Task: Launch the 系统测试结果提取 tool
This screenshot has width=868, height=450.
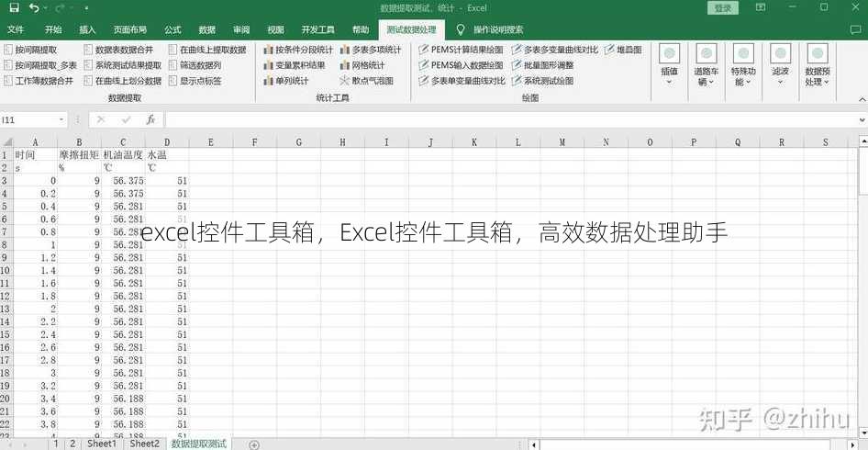Action: click(122, 65)
